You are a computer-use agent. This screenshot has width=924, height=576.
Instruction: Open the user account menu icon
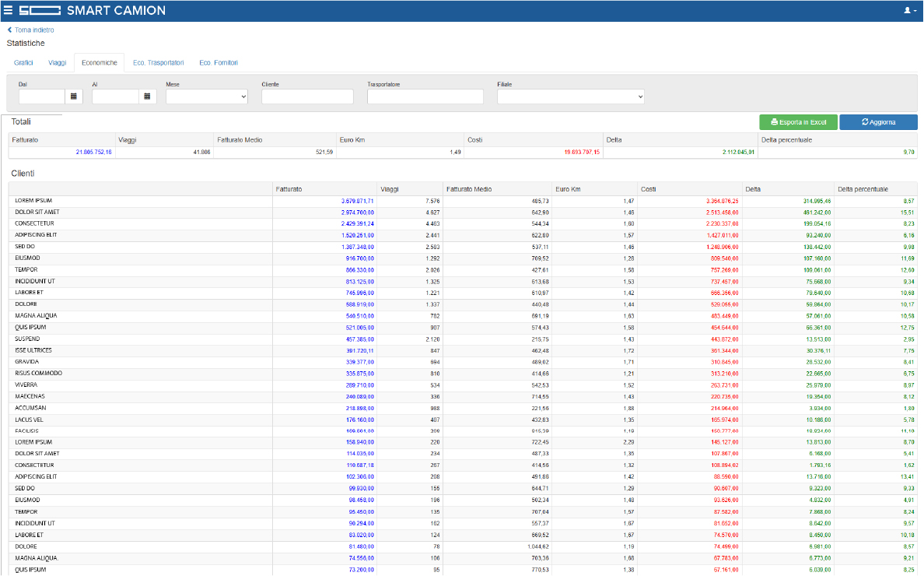(910, 10)
